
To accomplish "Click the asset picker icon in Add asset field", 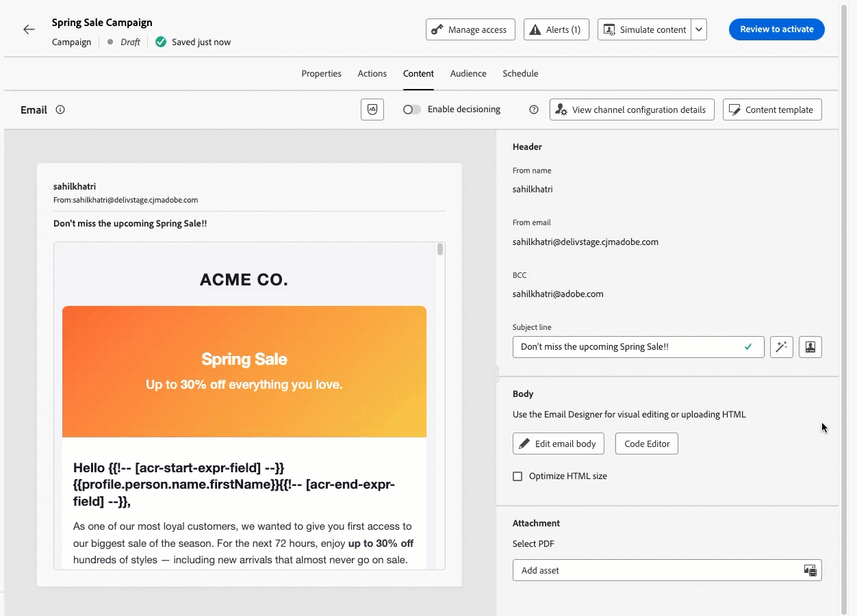I will point(810,570).
